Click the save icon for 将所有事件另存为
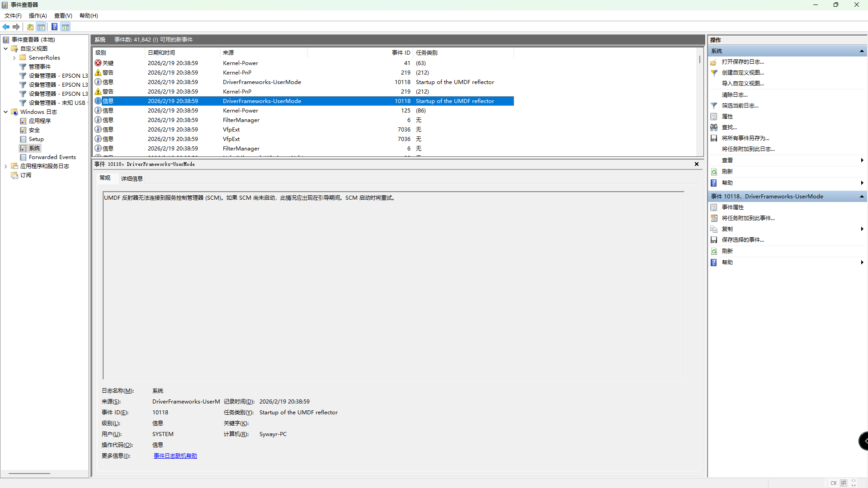This screenshot has width=868, height=488. click(x=714, y=138)
